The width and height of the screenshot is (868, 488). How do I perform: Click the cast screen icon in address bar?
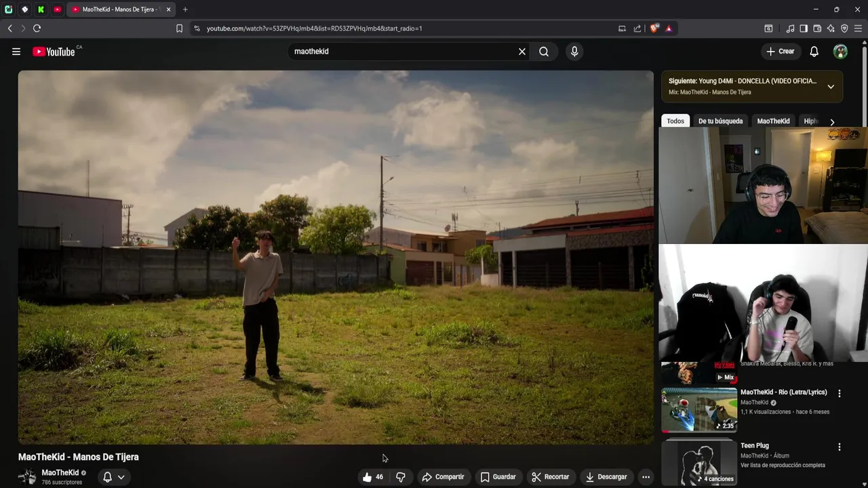622,28
